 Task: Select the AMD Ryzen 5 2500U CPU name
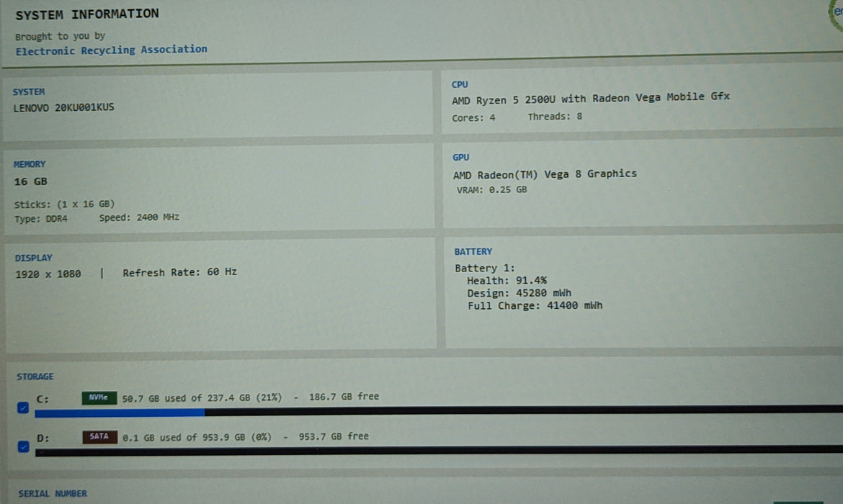coord(590,99)
